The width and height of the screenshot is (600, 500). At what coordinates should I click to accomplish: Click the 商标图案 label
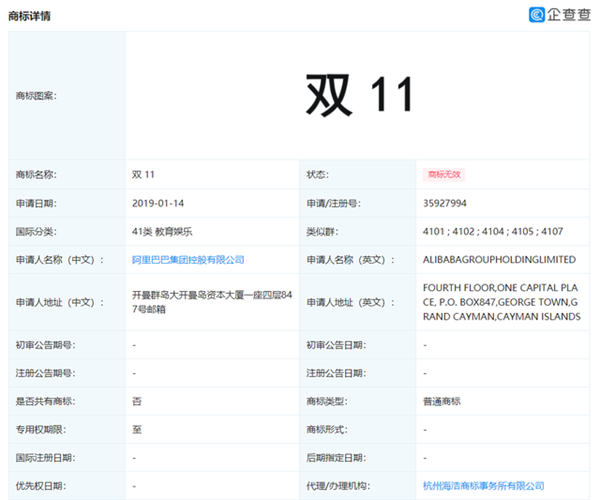(x=36, y=96)
